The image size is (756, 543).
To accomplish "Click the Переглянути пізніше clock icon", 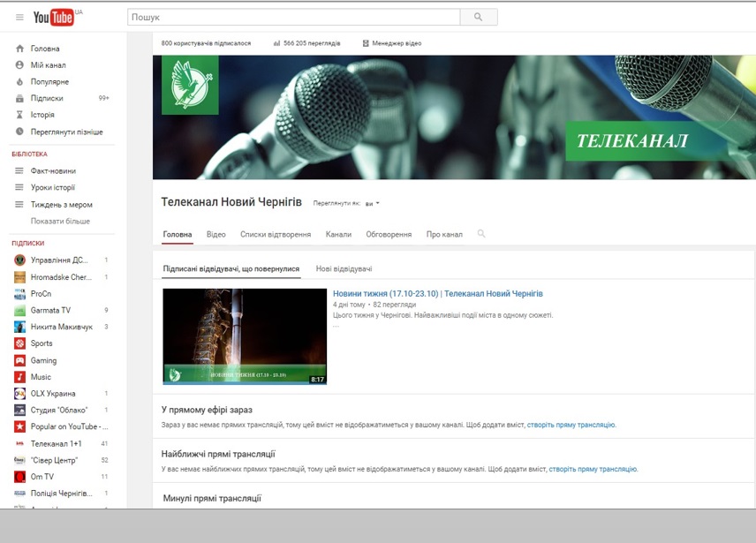I will pos(19,132).
